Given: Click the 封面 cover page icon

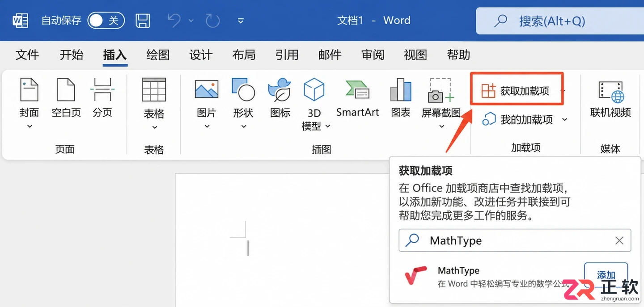Looking at the screenshot, I should point(30,89).
